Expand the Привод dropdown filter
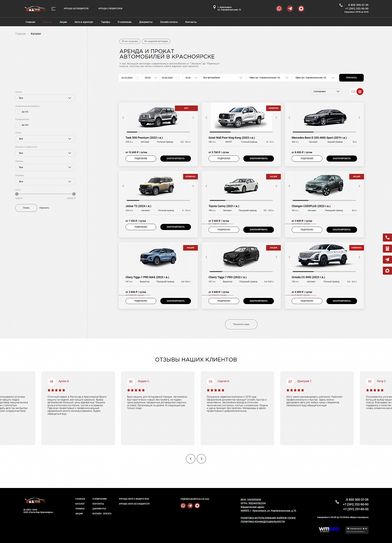The image size is (392, 543). tap(45, 167)
